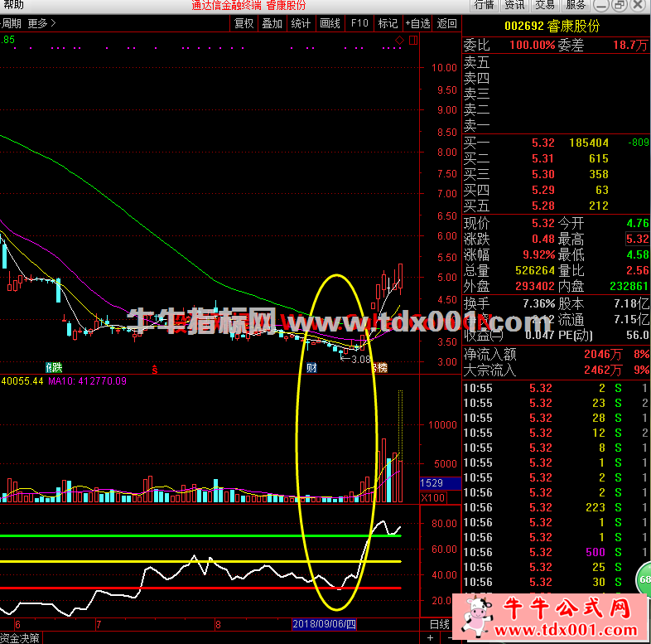Click the 买四 price 5.29

tap(543, 191)
